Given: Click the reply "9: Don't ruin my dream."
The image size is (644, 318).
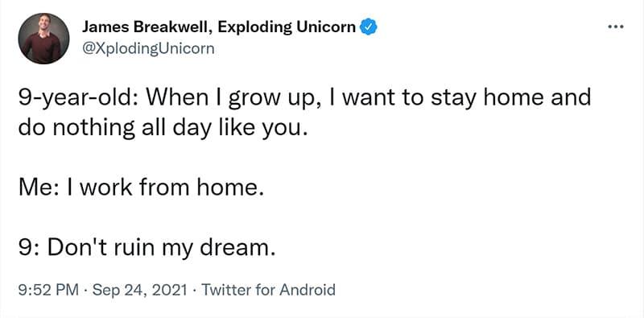Looking at the screenshot, I should point(147,248).
